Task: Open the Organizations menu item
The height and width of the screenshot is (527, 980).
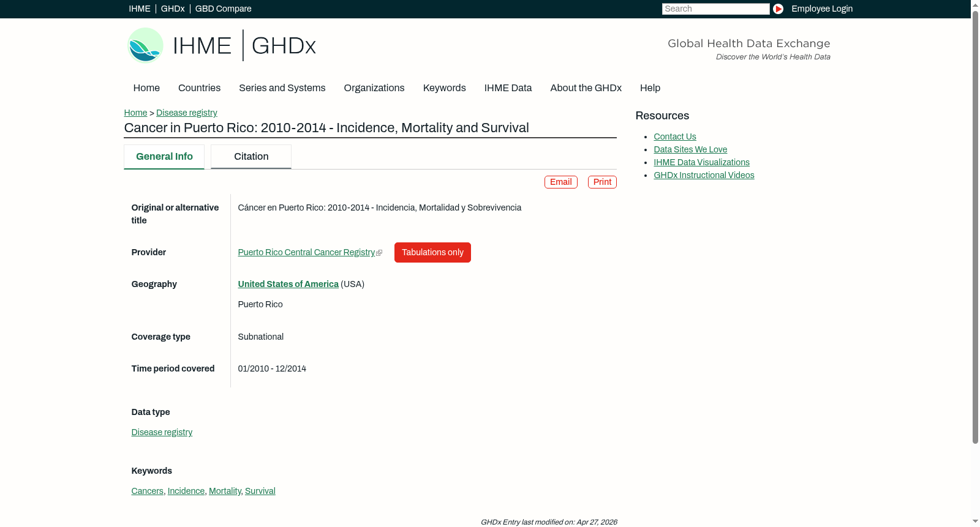Action: coord(374,88)
